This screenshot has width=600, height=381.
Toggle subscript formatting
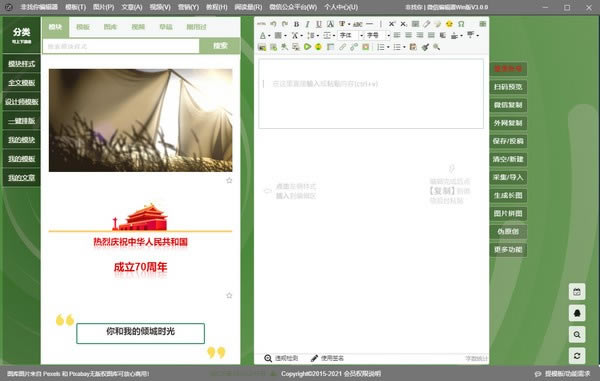tap(403, 24)
